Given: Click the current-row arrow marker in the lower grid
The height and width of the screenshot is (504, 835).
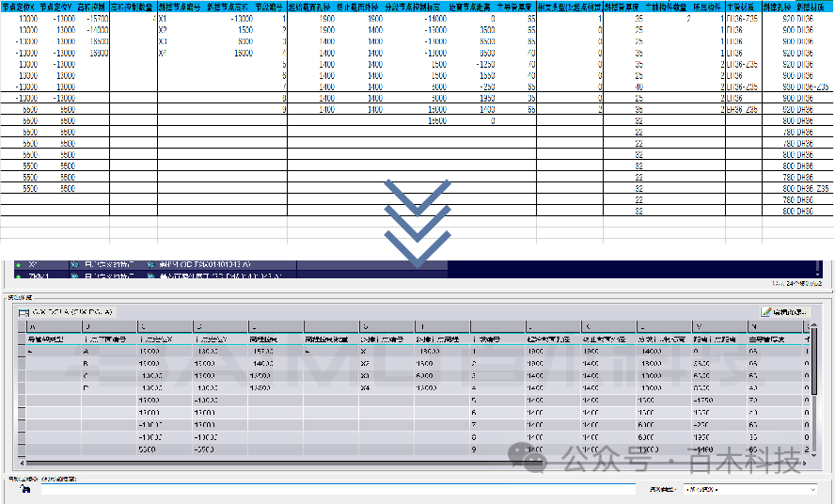Looking at the screenshot, I should click(x=30, y=351).
